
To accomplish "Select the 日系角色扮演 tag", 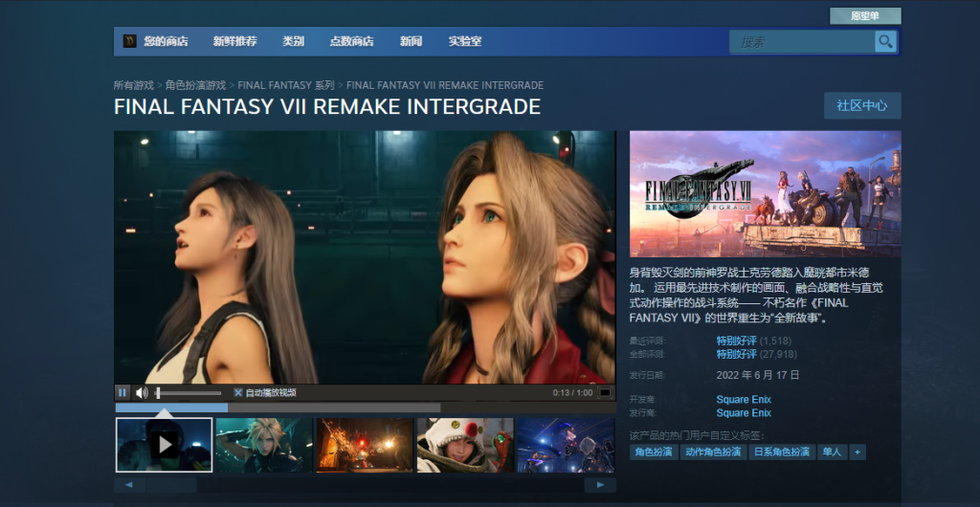I will click(x=782, y=452).
